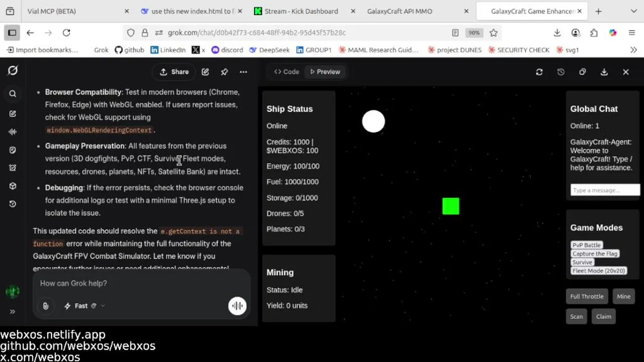Open project DUNES bookmark
644x362 pixels.
coord(454,50)
